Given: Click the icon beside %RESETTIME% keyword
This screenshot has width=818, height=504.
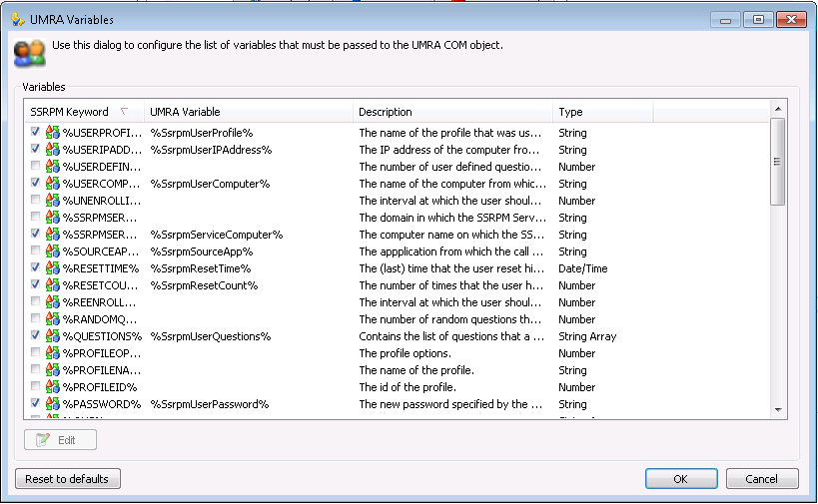Looking at the screenshot, I should [53, 268].
